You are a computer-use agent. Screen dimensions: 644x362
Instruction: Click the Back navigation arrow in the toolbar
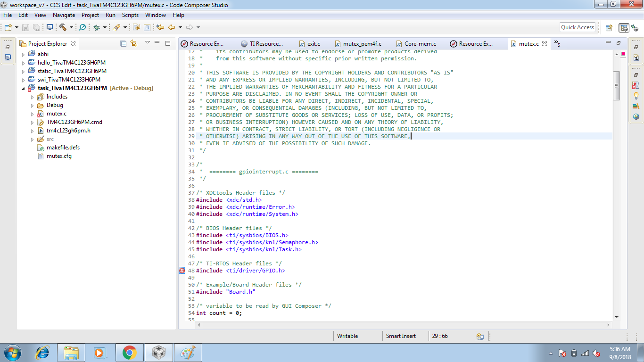tap(172, 27)
